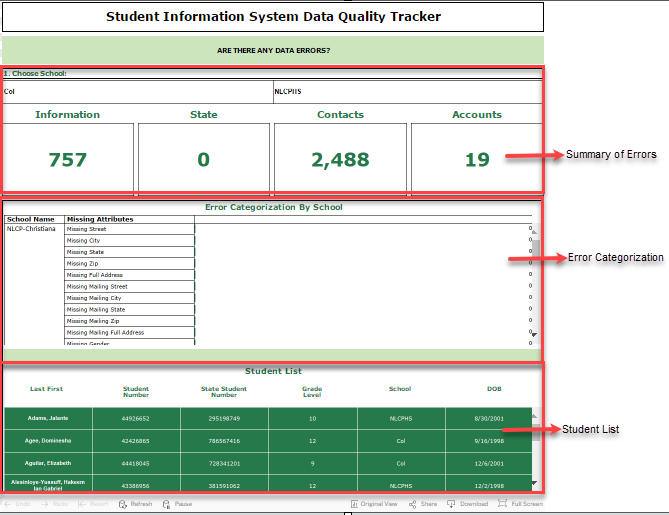Select student Agee, Dominesha
Screen dimensions: 669x515
click(x=48, y=441)
